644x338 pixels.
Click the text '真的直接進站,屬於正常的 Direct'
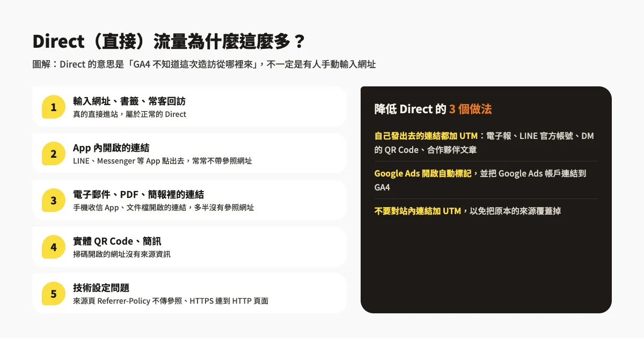pos(129,114)
